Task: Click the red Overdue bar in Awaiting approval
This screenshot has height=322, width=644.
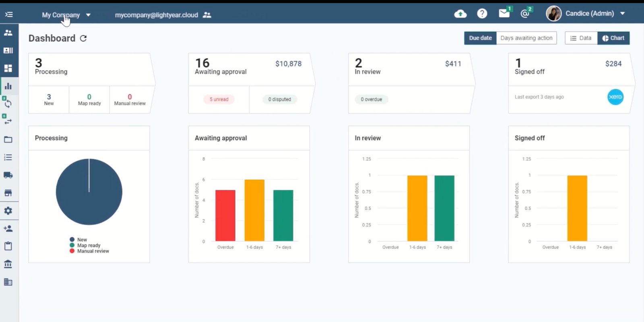Action: 225,215
